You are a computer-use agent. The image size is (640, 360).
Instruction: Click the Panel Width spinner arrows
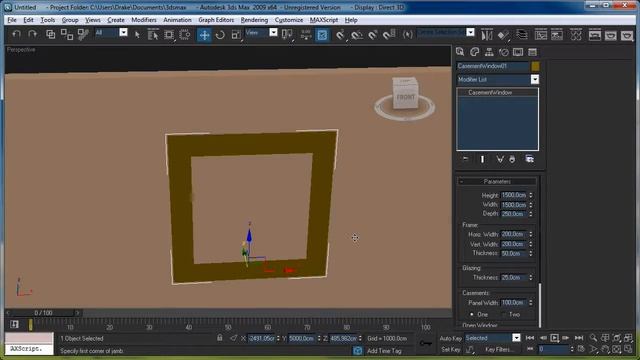[x=531, y=302]
